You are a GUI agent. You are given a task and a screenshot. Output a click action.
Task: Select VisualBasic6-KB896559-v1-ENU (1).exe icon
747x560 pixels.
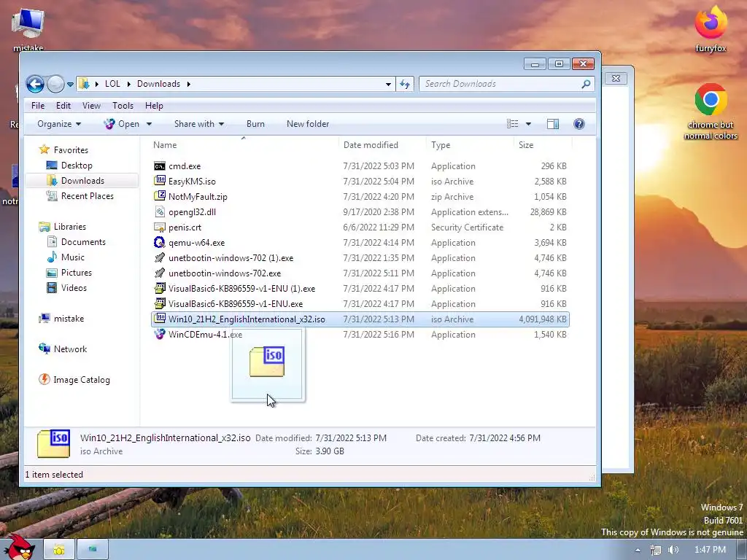[160, 288]
